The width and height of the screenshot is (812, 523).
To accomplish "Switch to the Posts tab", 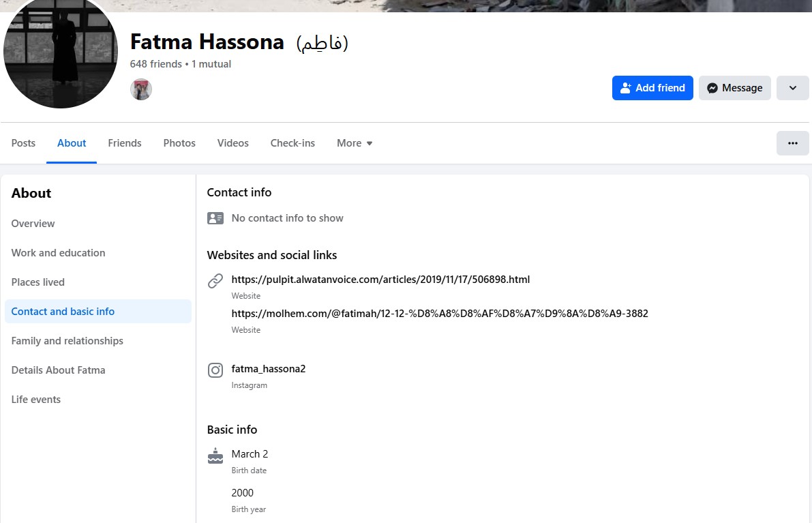I will click(x=23, y=143).
